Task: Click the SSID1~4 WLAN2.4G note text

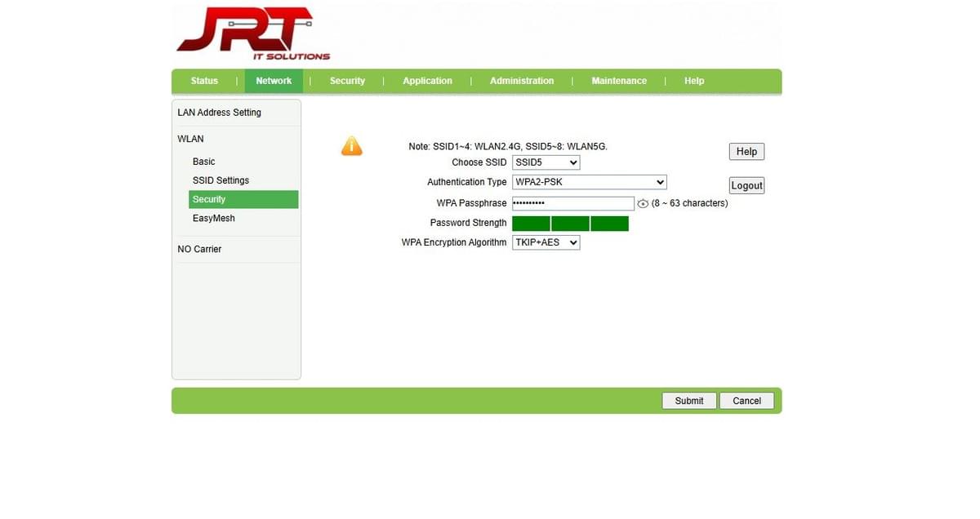Action: [x=508, y=146]
